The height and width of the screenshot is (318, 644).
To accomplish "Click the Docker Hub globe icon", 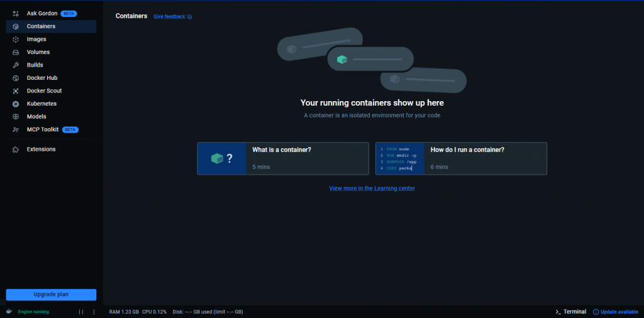I will (x=16, y=78).
